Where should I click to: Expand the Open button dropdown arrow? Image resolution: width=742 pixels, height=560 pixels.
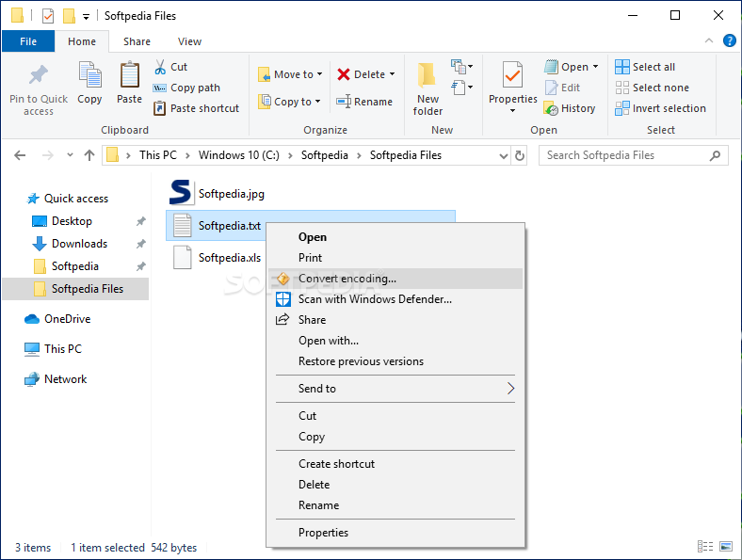point(595,67)
